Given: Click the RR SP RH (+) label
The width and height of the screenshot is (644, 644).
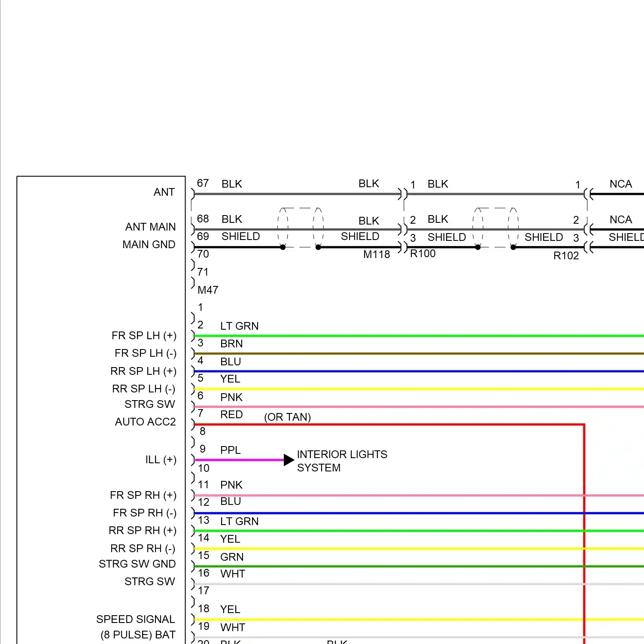Looking at the screenshot, I should 143,530.
